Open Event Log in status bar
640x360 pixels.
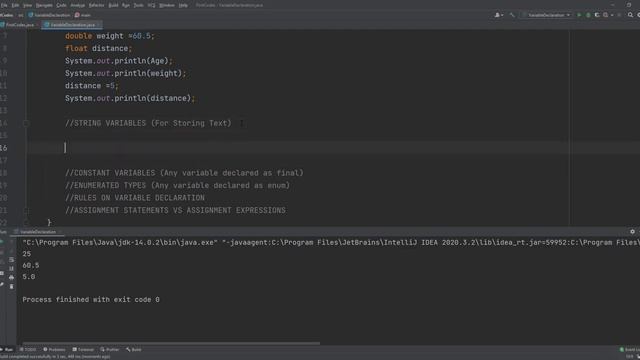[630, 350]
